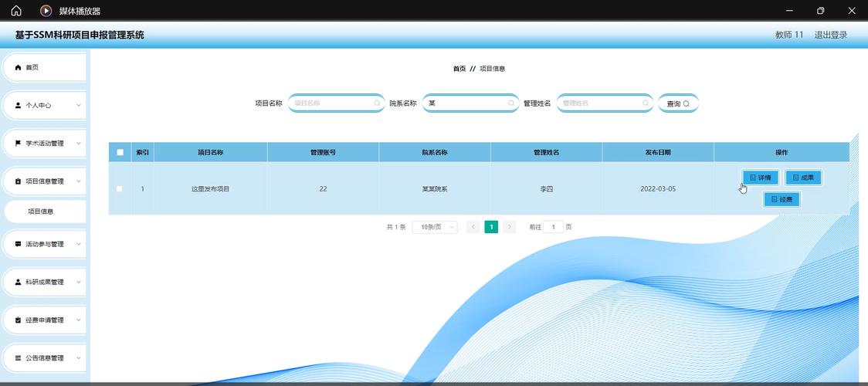Click the 李四 manager name cell
This screenshot has width=868, height=386.
coord(547,189)
